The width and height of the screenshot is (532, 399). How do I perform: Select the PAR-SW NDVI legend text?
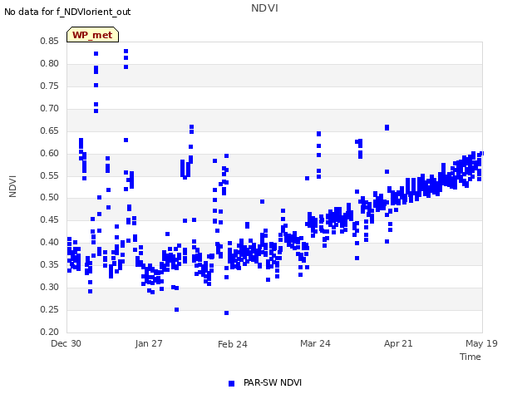tap(273, 382)
